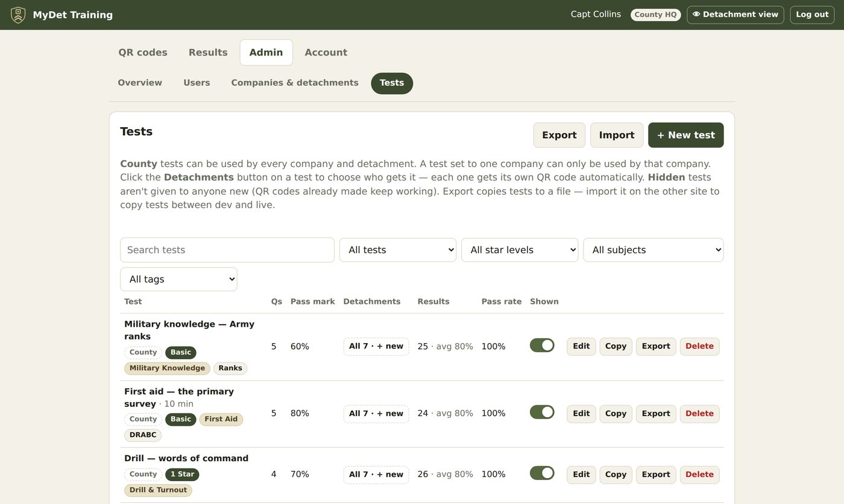844x504 pixels.
Task: Click the County HQ badge in header
Action: [x=656, y=15]
